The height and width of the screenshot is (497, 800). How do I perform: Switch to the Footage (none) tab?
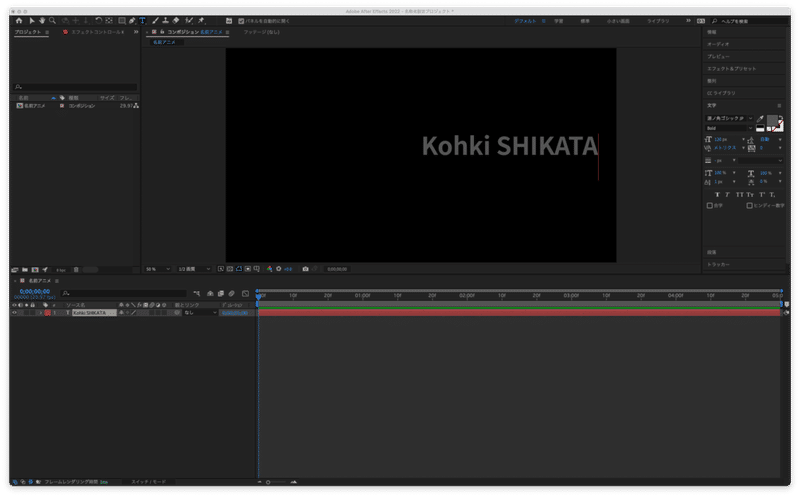tap(261, 32)
